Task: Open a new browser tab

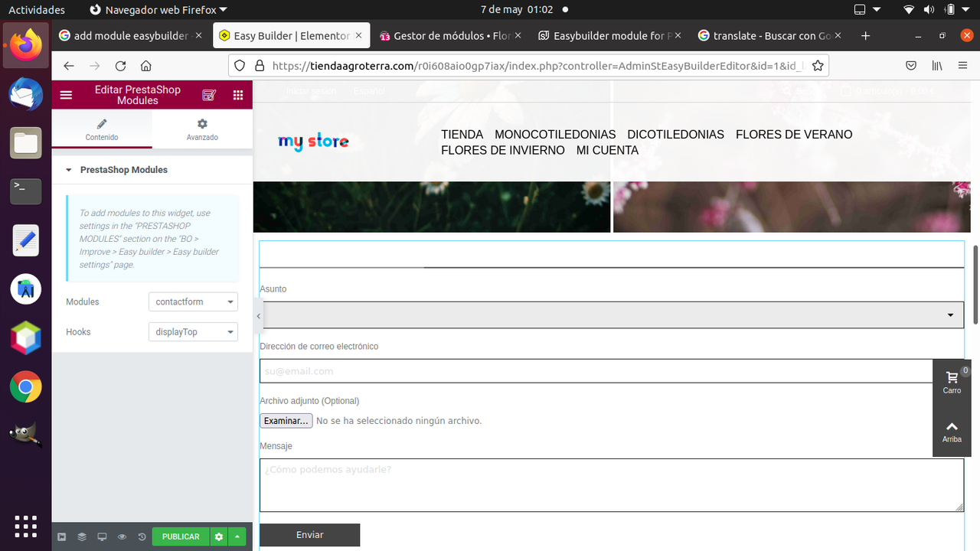Action: click(865, 36)
